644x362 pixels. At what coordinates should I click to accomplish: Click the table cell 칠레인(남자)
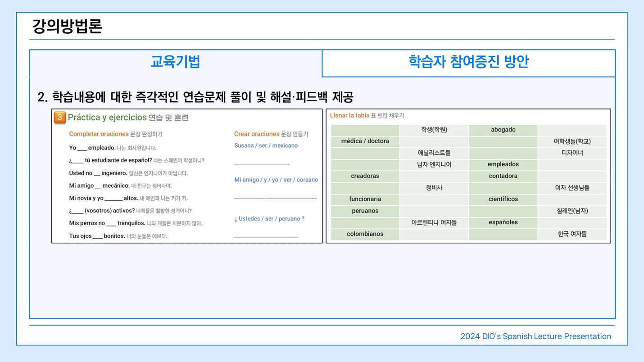tap(572, 211)
